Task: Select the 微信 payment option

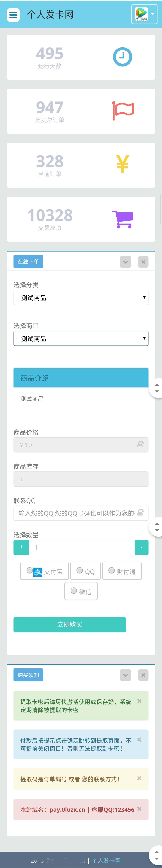Action: pos(73,591)
